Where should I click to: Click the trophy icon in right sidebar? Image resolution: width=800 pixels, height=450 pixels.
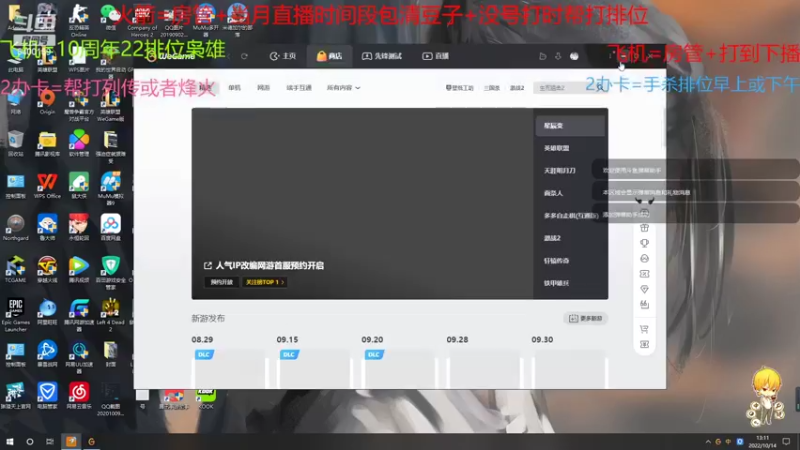click(x=644, y=243)
